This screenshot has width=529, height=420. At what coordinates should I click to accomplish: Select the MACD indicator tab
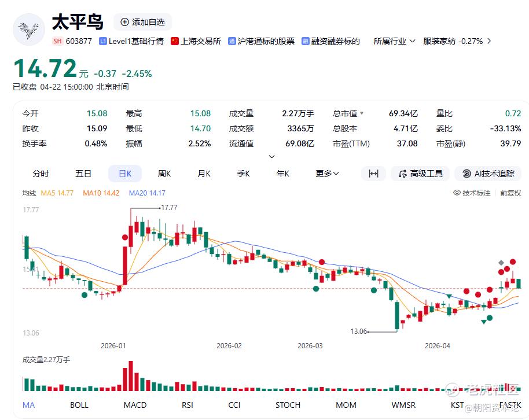click(135, 405)
